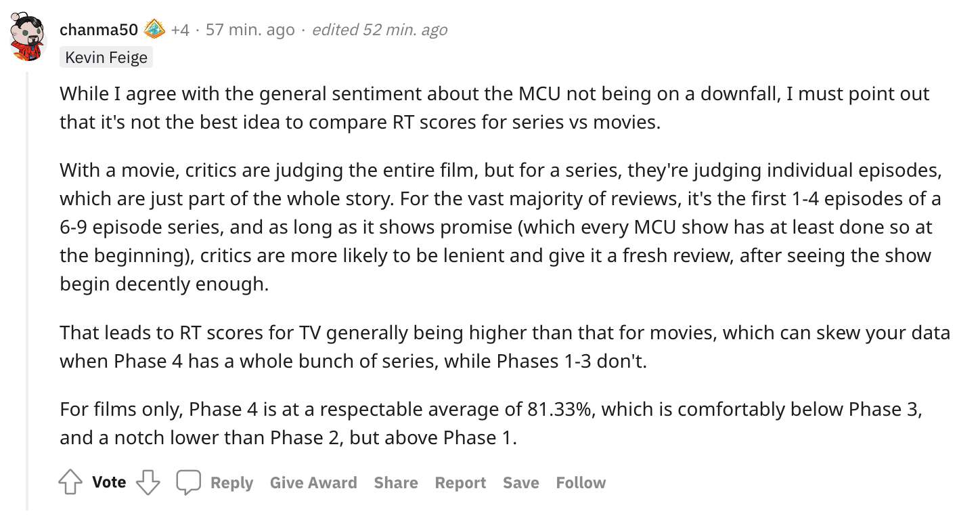Open chanma50 user profile link
Viewport: 980px width, 516px height.
99,30
